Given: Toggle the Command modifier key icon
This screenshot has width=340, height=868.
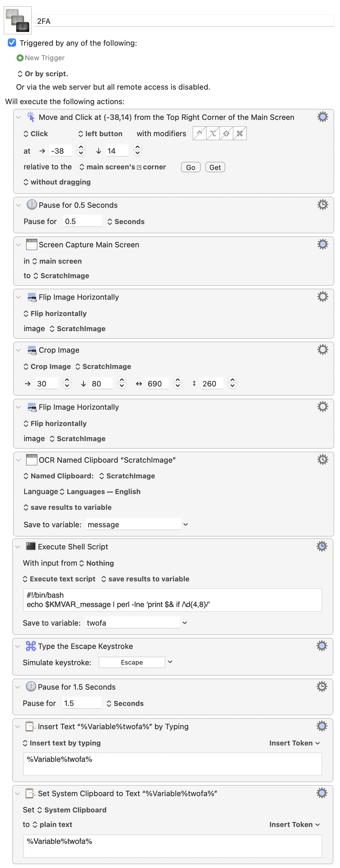Looking at the screenshot, I should [x=239, y=134].
